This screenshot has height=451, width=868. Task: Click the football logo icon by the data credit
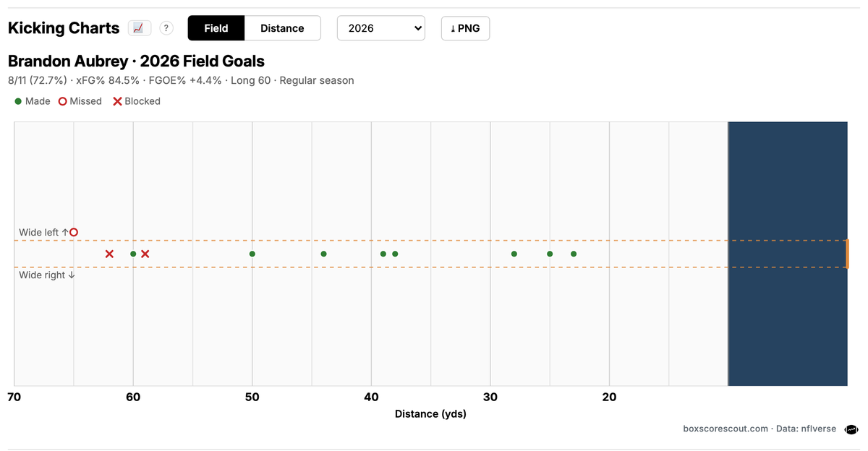[x=851, y=429]
